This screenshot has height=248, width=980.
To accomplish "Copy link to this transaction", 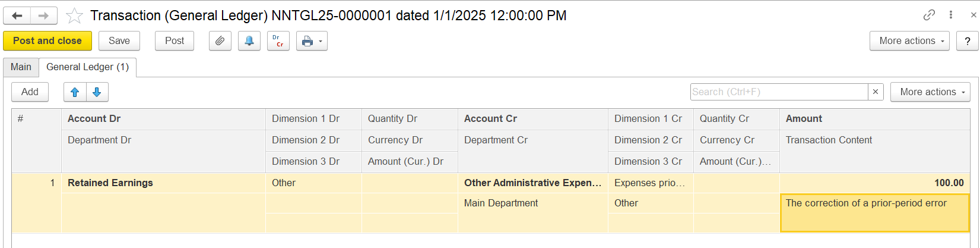I will point(929,15).
